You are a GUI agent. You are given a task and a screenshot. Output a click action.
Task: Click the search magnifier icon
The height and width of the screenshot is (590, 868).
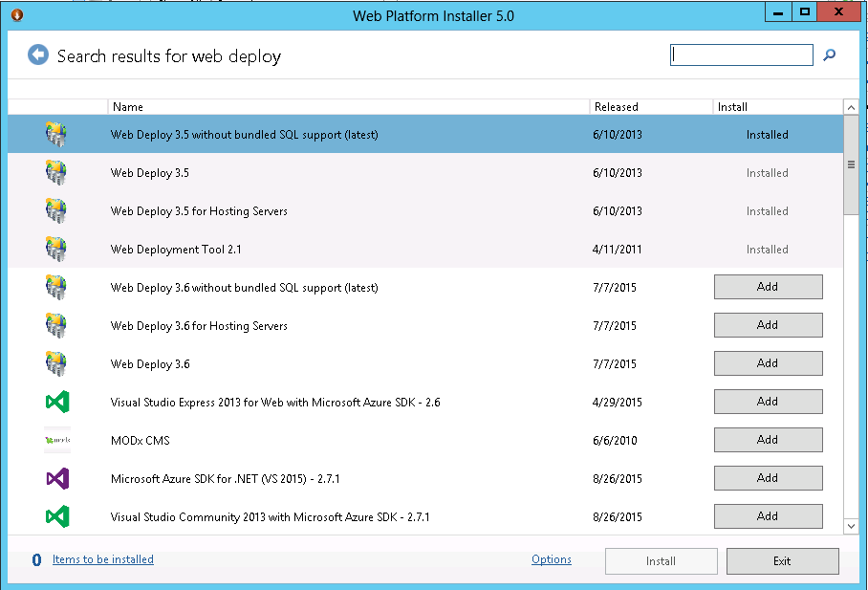point(829,55)
